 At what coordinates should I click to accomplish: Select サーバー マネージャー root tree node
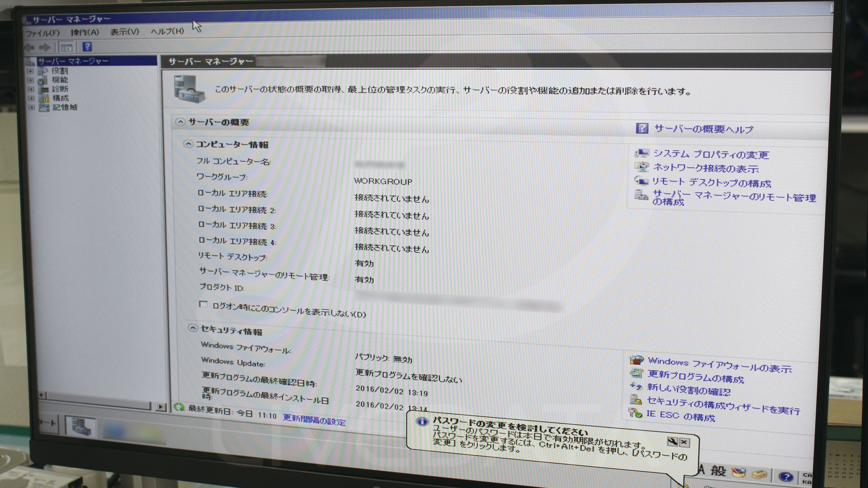[73, 61]
